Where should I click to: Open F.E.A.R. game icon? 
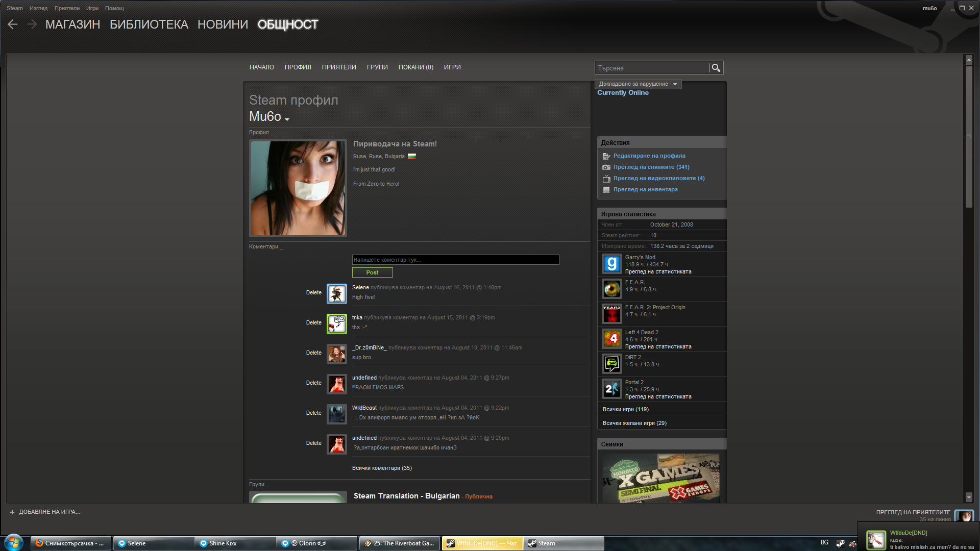tap(611, 289)
